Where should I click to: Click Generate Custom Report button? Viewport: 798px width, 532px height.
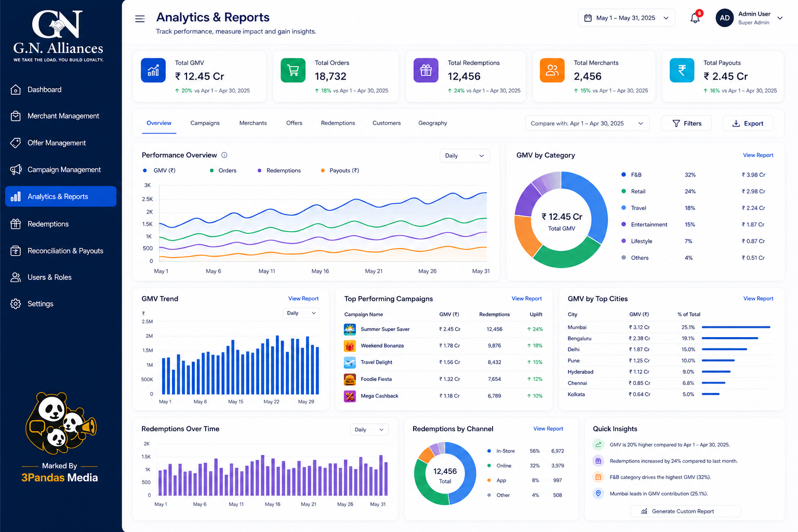[685, 511]
